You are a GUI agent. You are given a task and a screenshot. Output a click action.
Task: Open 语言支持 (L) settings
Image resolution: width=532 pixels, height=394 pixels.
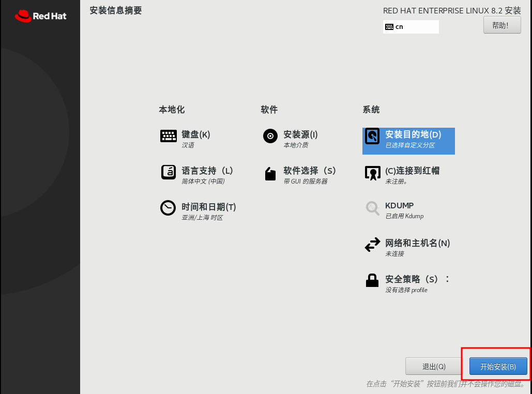point(207,170)
